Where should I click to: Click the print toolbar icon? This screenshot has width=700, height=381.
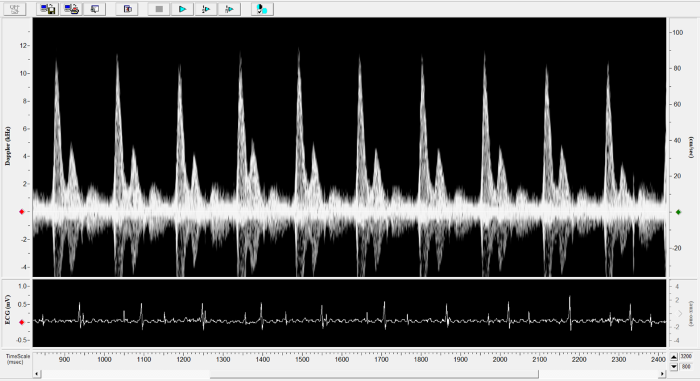tap(71, 9)
